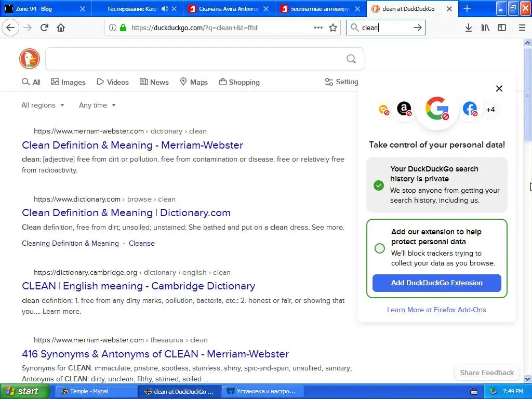Go back to the previous page
Screen dimensions: 532x399
[x=10, y=28]
